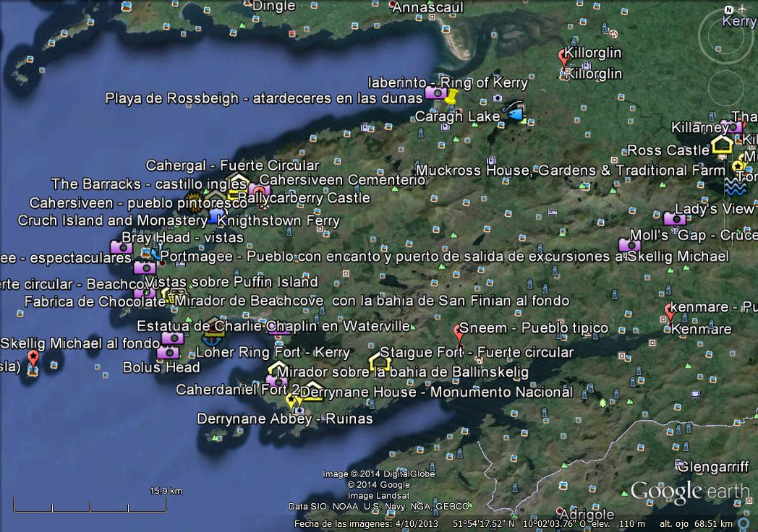Open the yellow house marker for Ross Castle
Screen dimensions: 758x532
pyautogui.click(x=722, y=145)
